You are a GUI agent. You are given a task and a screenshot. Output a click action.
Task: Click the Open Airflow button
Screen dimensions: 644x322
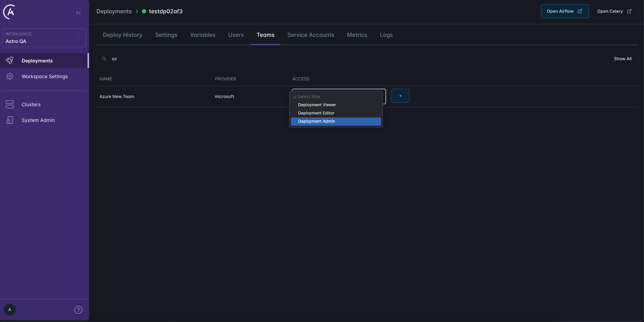565,11
